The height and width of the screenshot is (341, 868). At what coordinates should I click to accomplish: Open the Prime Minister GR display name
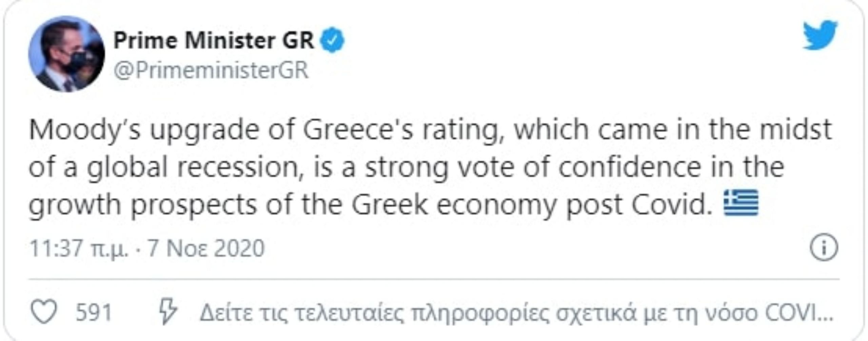pos(214,40)
